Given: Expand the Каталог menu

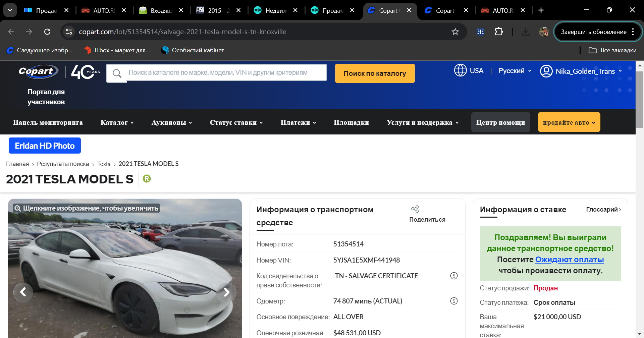Looking at the screenshot, I should pyautogui.click(x=117, y=122).
